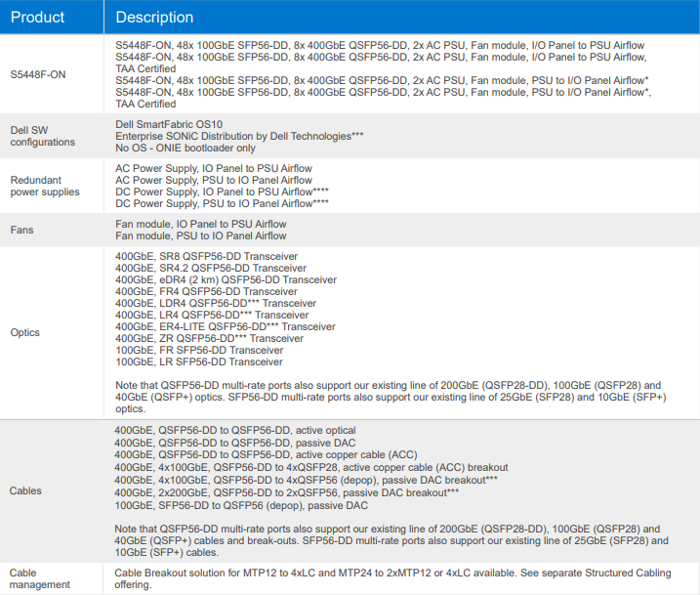The image size is (700, 595).
Task: Select "DC Power Supply, PSU to IO Panel Airflow"
Action: (222, 204)
